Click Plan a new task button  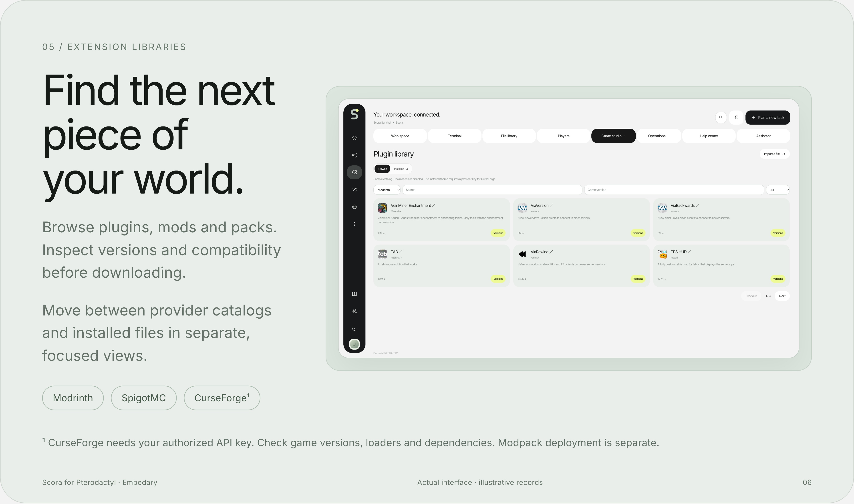[768, 118]
